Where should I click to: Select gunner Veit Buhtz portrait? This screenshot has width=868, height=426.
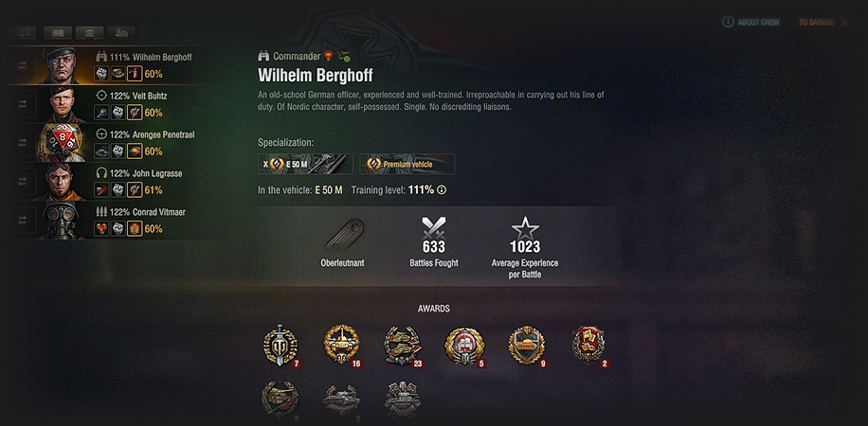click(63, 104)
